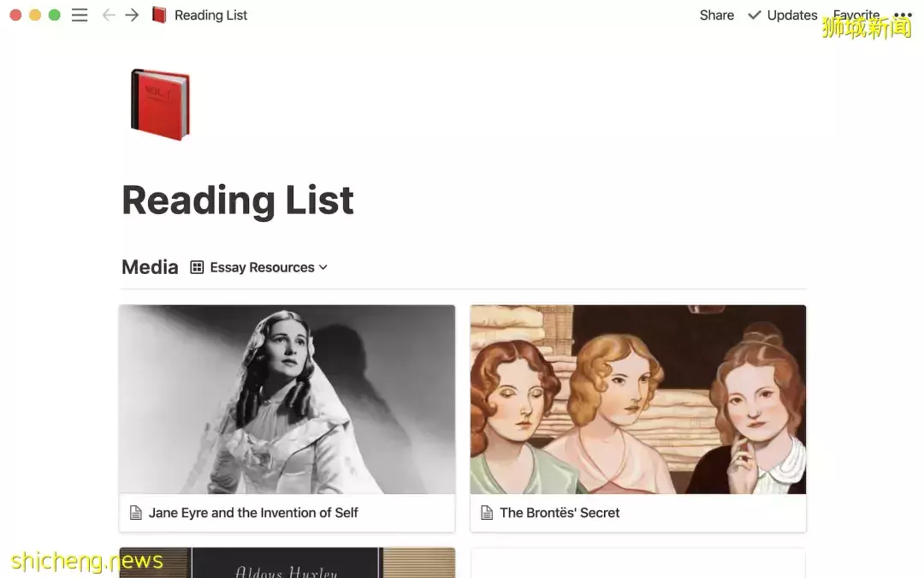Click the red book icon in breadcrumb
The height and width of the screenshot is (578, 924).
pos(159,15)
